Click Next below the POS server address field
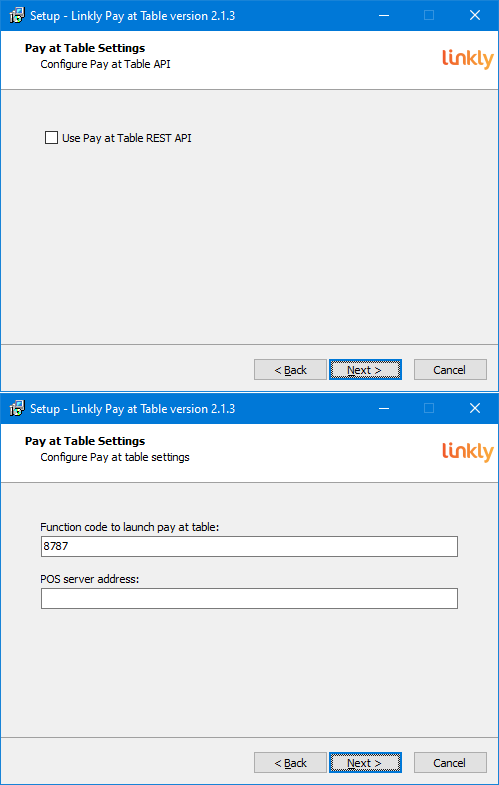This screenshot has height=785, width=499. (x=365, y=762)
